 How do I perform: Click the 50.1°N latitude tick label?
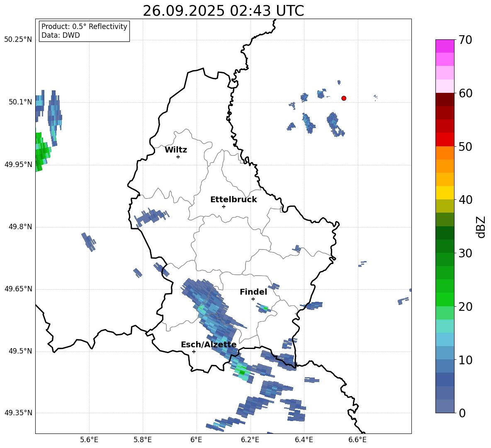pos(18,102)
